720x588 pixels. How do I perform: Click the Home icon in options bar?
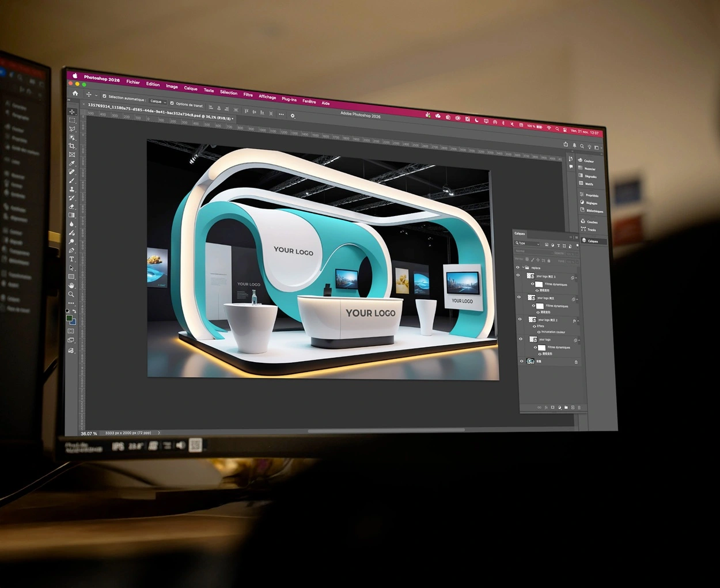75,93
